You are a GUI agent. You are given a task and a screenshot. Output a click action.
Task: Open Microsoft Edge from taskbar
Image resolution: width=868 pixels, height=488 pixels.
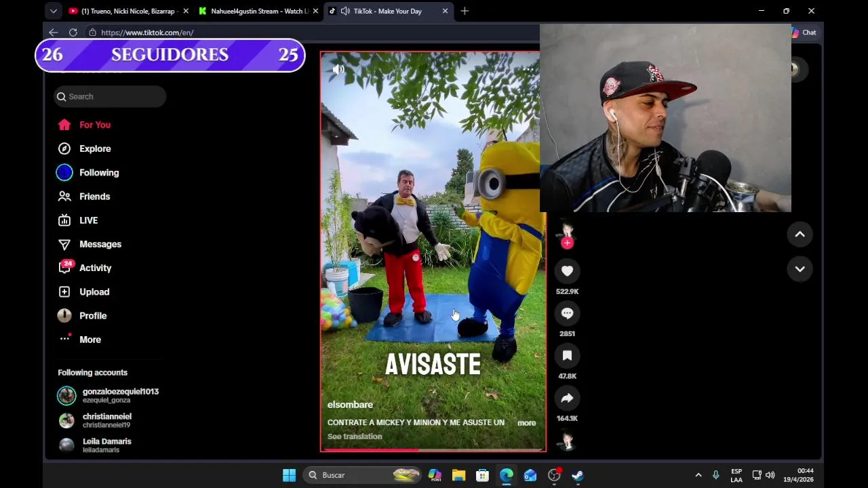507,475
